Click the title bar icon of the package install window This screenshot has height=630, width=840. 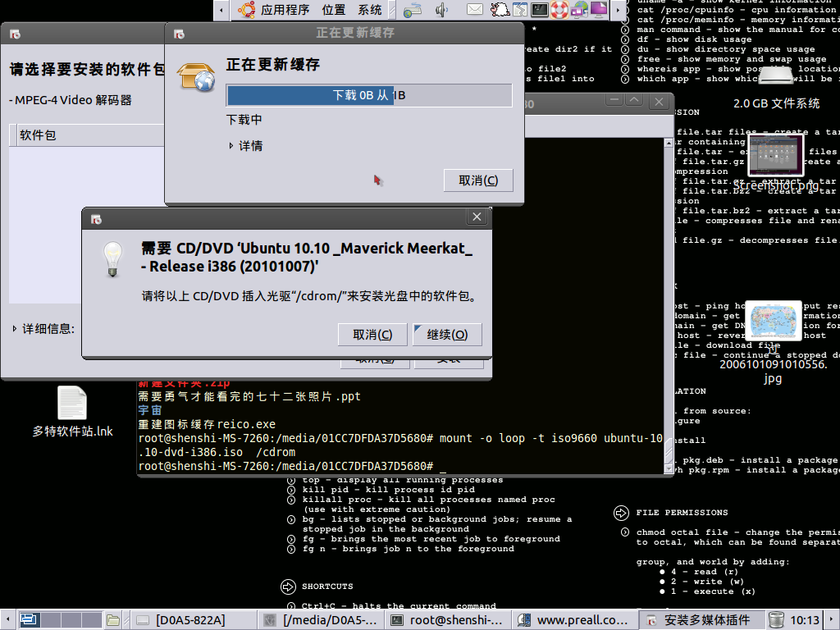pos(15,34)
